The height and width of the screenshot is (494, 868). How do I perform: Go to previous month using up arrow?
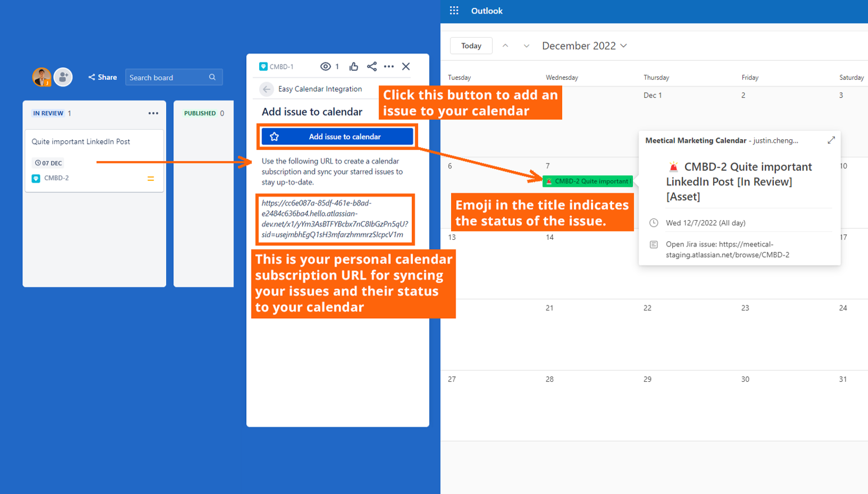pyautogui.click(x=506, y=45)
